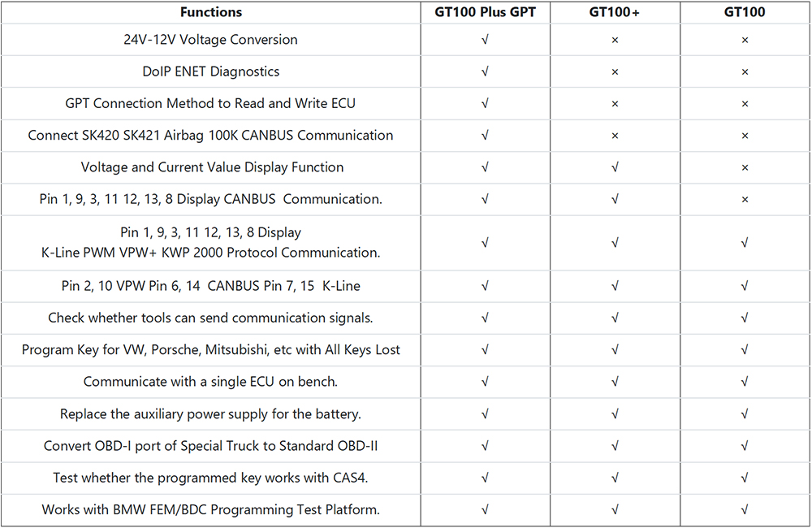Click 'Program Key for VW, Porsche, Mitsubishi' row

click(210, 350)
